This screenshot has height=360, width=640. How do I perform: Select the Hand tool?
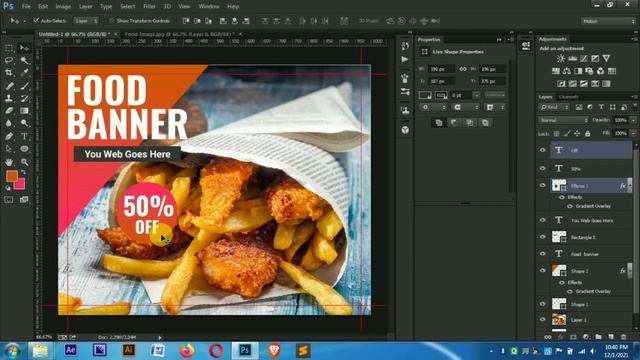9,162
